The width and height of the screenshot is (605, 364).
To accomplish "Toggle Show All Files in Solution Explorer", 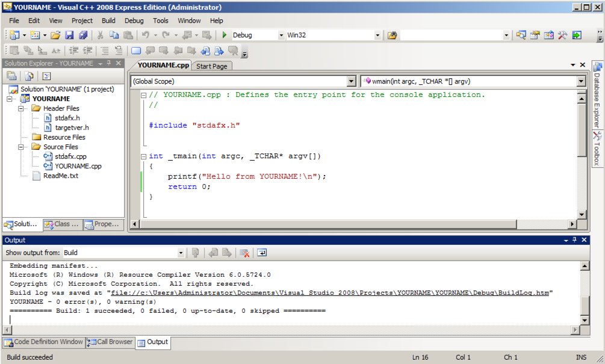I will click(29, 76).
